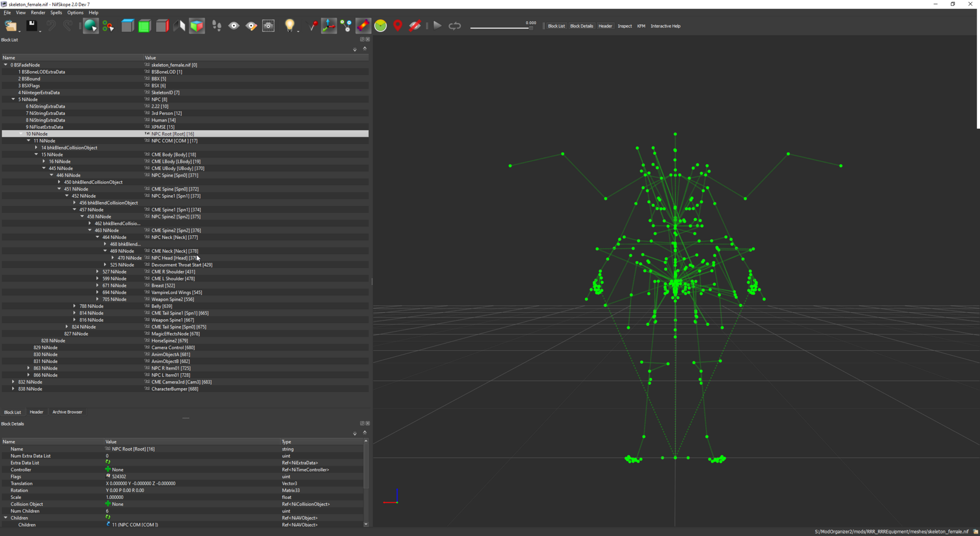Expand the 832 NiNode CME Camera3rd row

tap(13, 382)
